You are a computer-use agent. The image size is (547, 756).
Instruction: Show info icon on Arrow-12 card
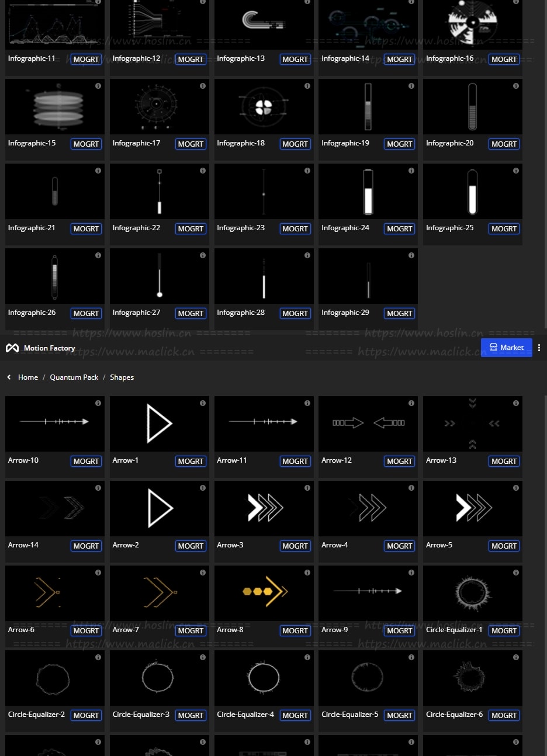411,403
